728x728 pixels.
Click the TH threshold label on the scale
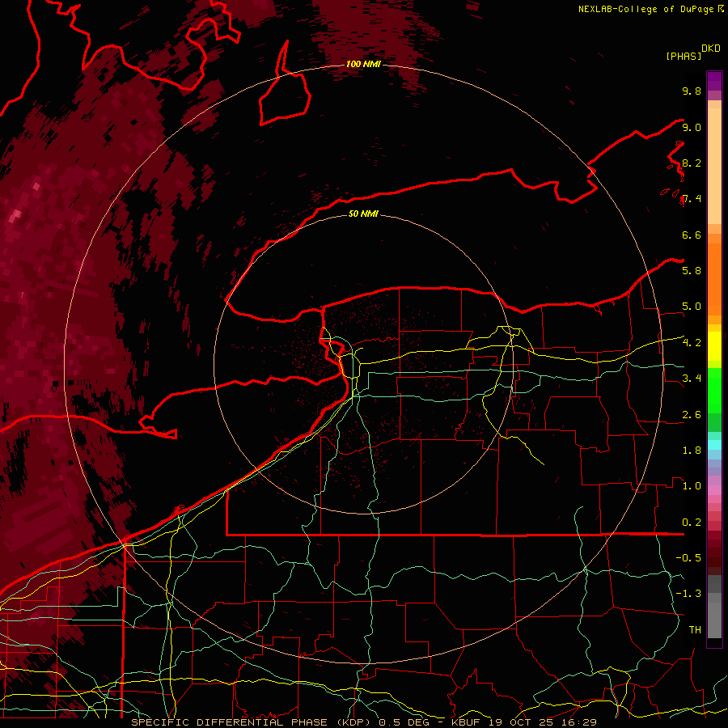click(x=695, y=629)
